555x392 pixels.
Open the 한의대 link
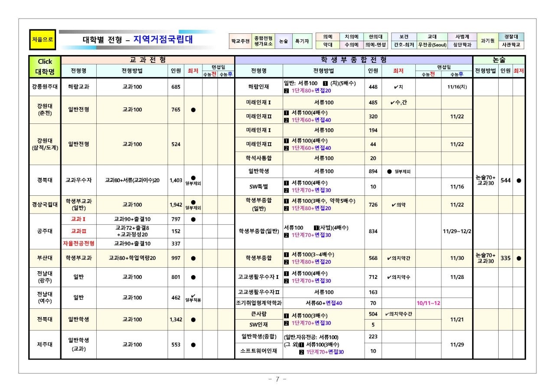[x=375, y=37]
